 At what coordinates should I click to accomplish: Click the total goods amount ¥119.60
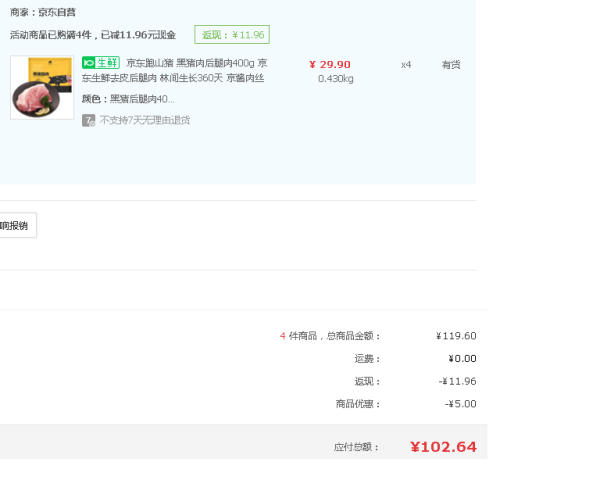click(x=456, y=336)
